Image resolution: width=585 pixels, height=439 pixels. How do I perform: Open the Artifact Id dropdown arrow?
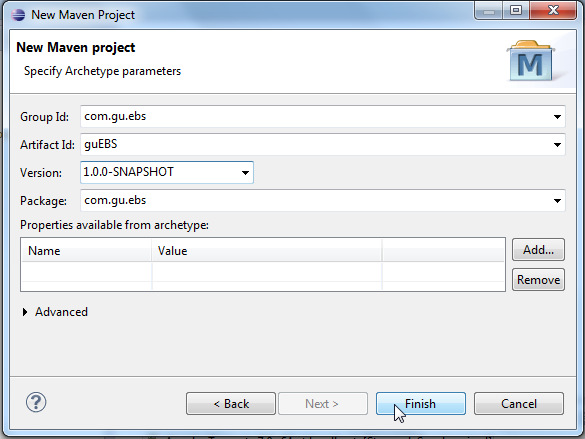point(557,145)
